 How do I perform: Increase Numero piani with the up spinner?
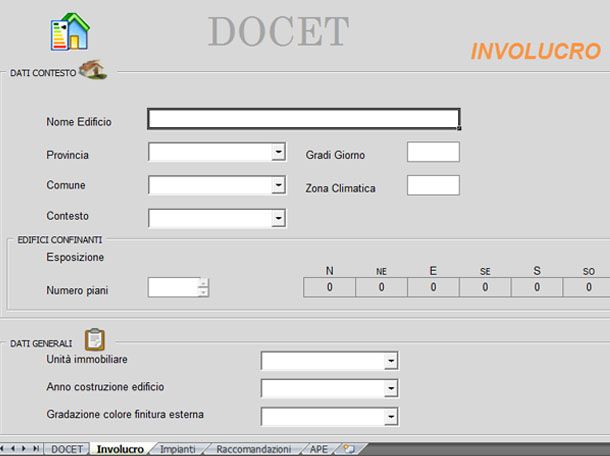[x=203, y=283]
